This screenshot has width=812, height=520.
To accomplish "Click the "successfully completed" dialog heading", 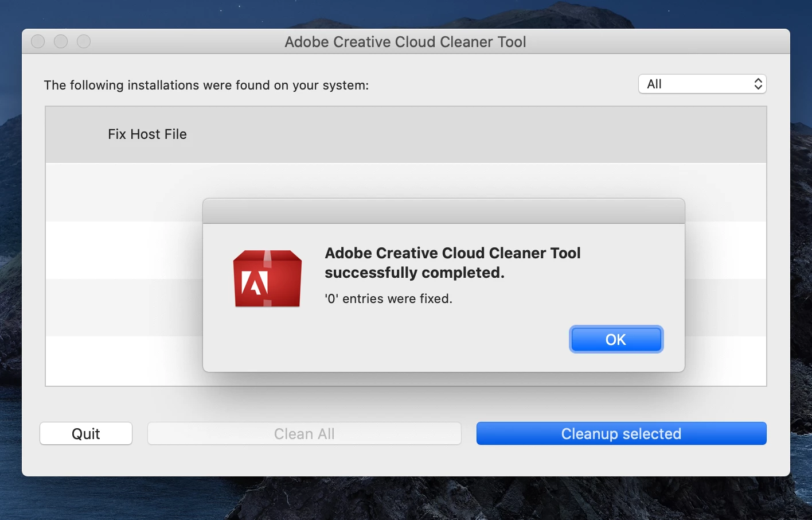I will point(452,263).
